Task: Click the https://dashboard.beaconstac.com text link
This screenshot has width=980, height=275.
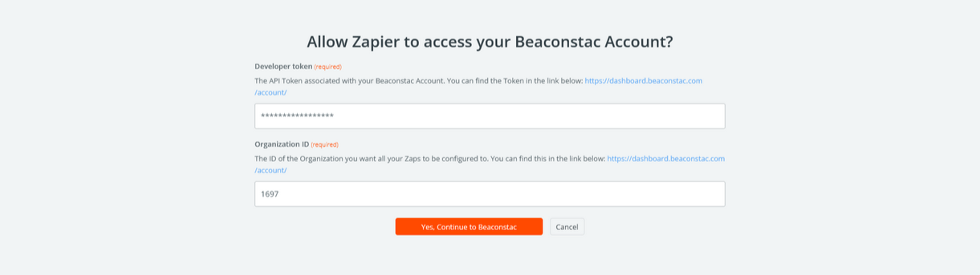Action: pos(643,81)
